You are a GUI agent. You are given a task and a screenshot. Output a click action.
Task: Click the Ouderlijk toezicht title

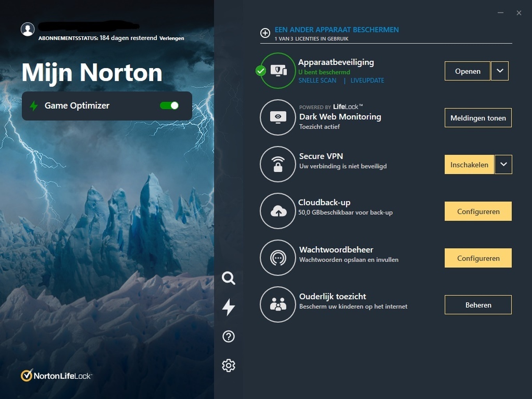333,296
